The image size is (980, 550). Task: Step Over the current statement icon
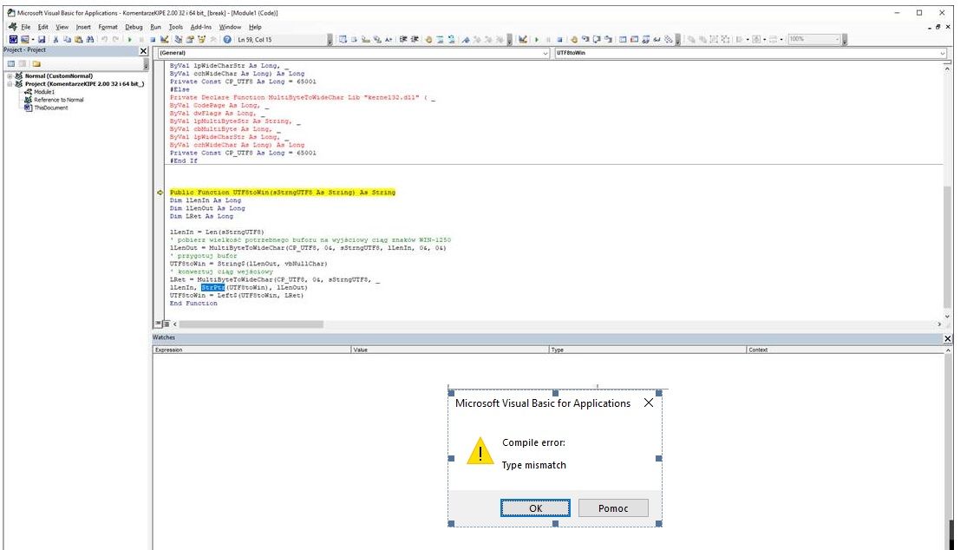(x=597, y=38)
